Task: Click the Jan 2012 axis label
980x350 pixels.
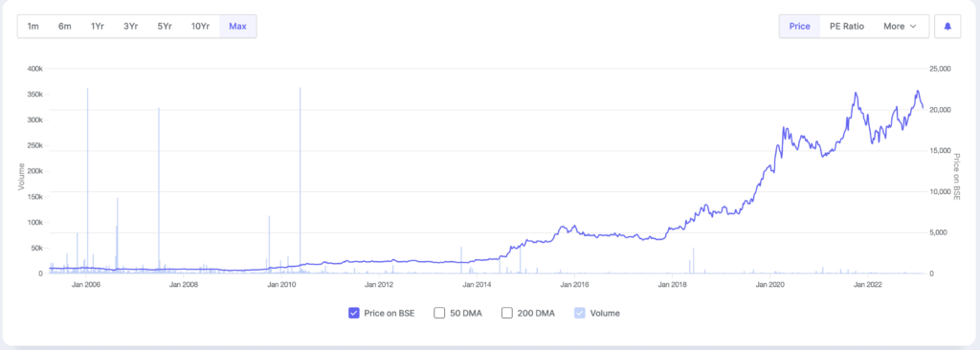Action: point(379,285)
